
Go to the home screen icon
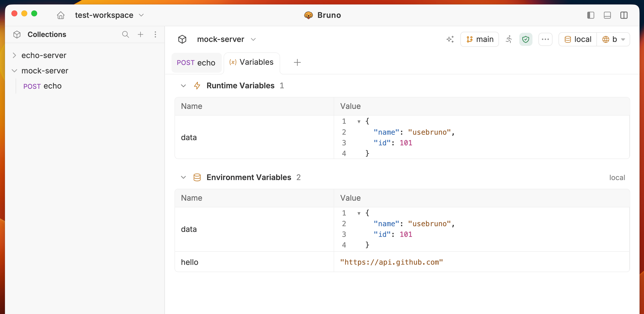(x=61, y=15)
